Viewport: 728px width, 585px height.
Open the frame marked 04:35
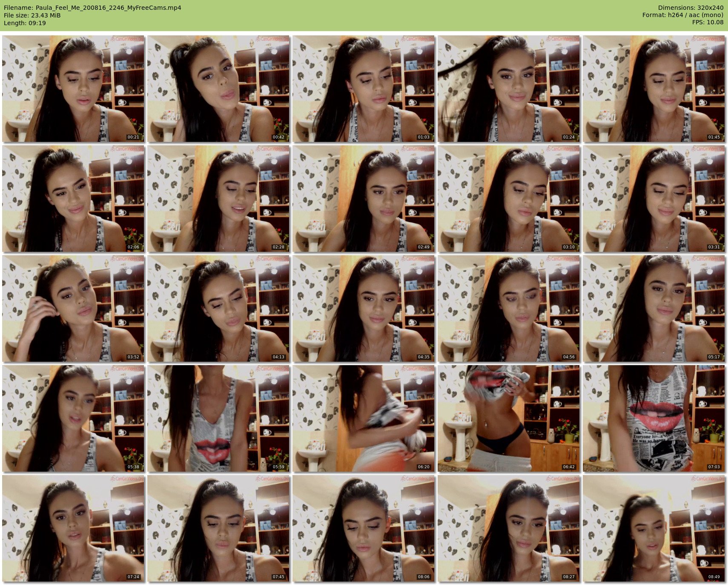tap(364, 308)
